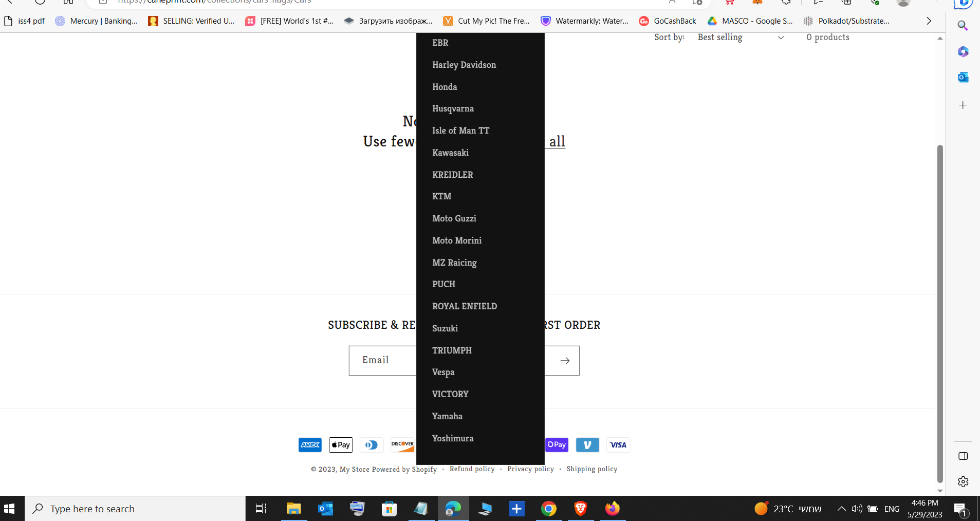The image size is (980, 521).
Task: Open the Refund policy link
Action: (x=472, y=469)
